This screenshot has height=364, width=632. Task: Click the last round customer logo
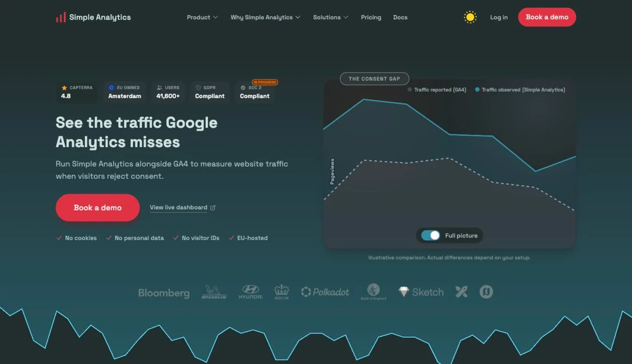[x=486, y=292]
